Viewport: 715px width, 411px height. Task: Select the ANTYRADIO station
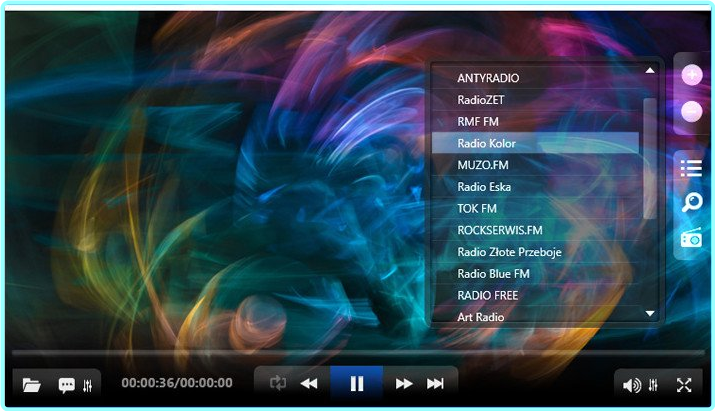pyautogui.click(x=488, y=78)
